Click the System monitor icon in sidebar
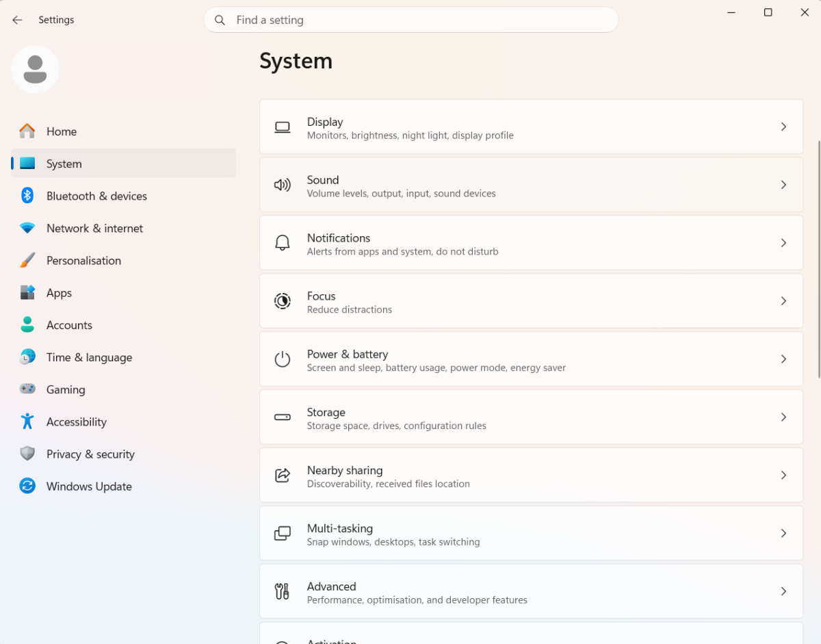This screenshot has height=644, width=821. click(27, 163)
